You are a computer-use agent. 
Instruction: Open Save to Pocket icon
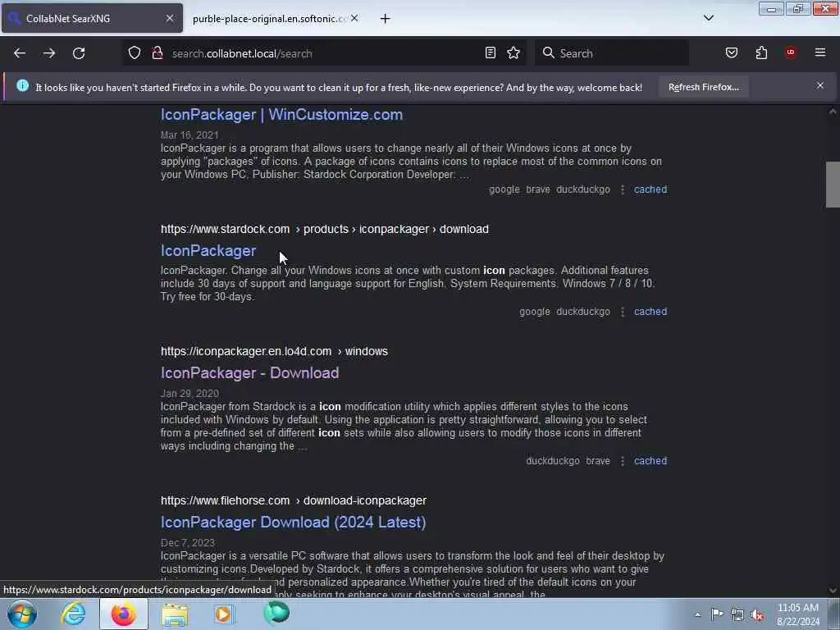coord(731,52)
